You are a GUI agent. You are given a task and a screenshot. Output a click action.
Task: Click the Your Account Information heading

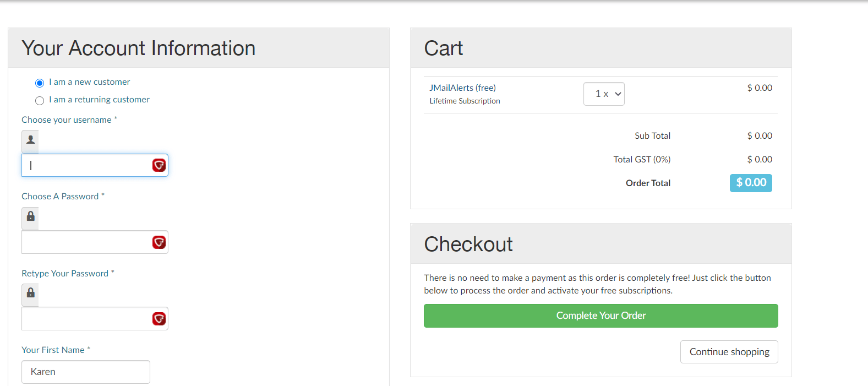[139, 48]
